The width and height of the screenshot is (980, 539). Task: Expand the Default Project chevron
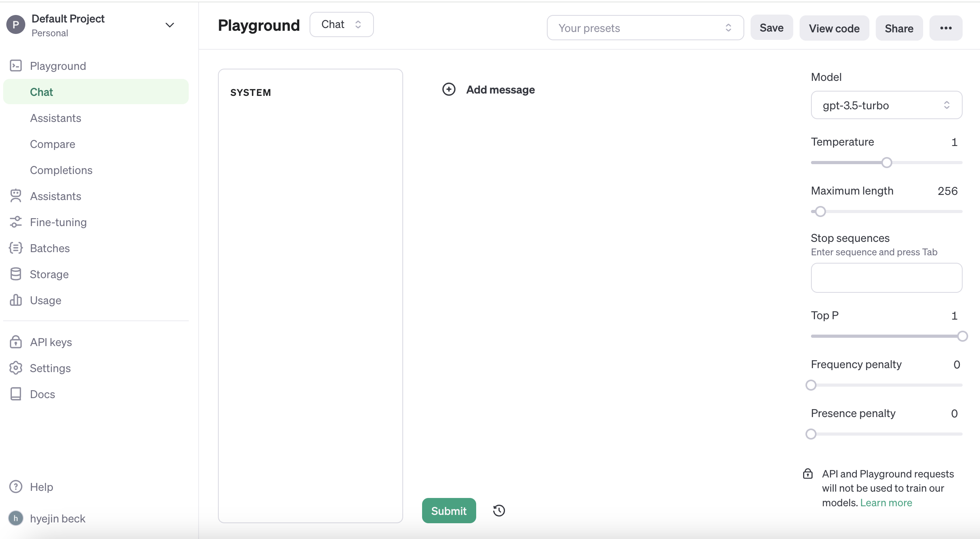click(170, 25)
